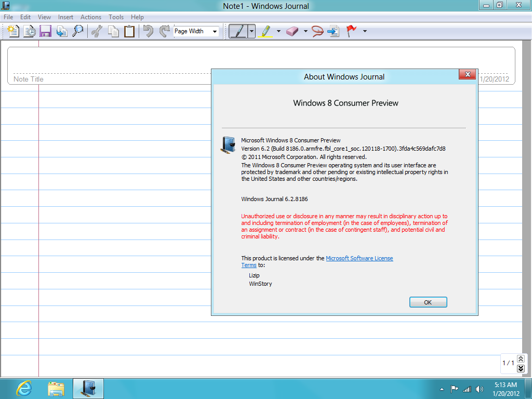Click the Paste clipboard icon
Image resolution: width=532 pixels, height=399 pixels.
[129, 31]
